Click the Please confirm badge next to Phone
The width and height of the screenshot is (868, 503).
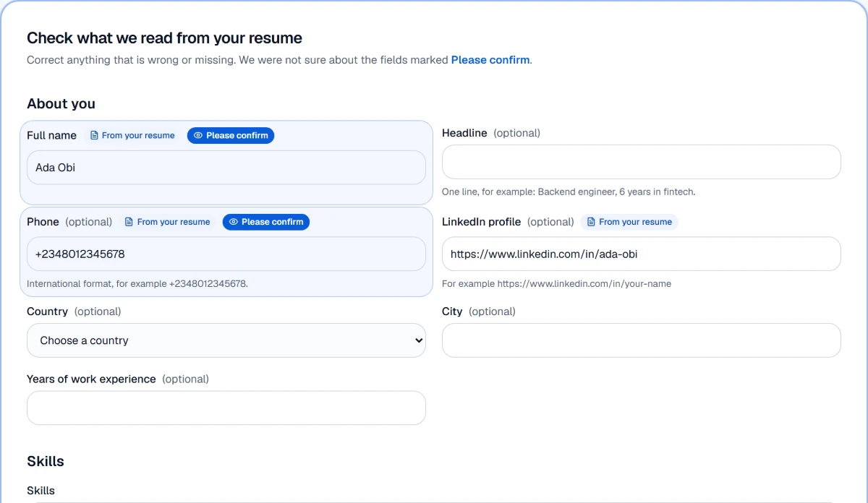point(266,222)
